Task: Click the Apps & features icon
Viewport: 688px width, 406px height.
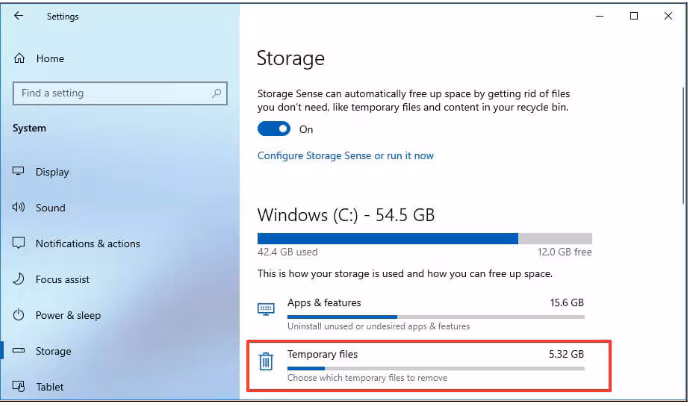Action: click(x=266, y=309)
